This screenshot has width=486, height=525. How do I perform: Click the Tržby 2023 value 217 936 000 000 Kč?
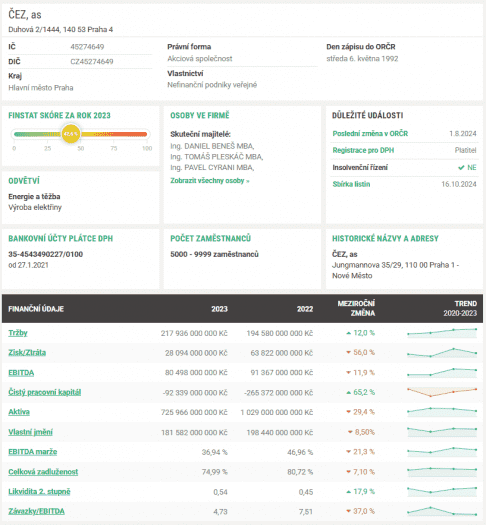(194, 333)
